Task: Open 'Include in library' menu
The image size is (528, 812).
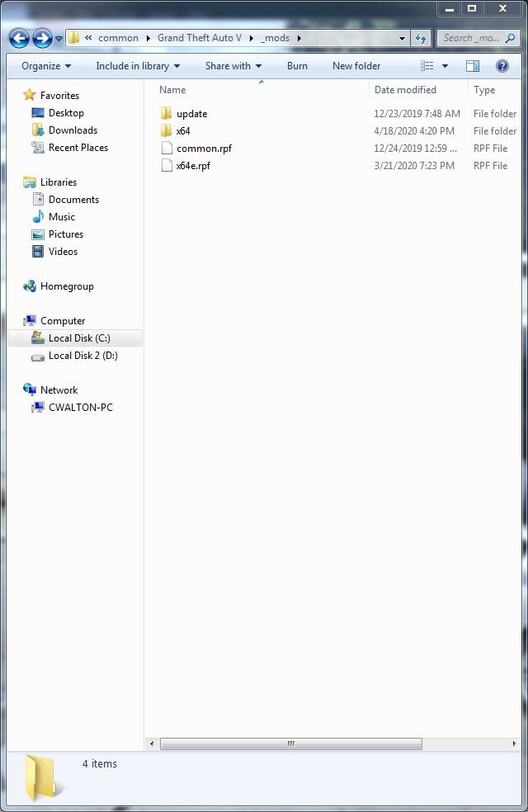Action: click(138, 66)
